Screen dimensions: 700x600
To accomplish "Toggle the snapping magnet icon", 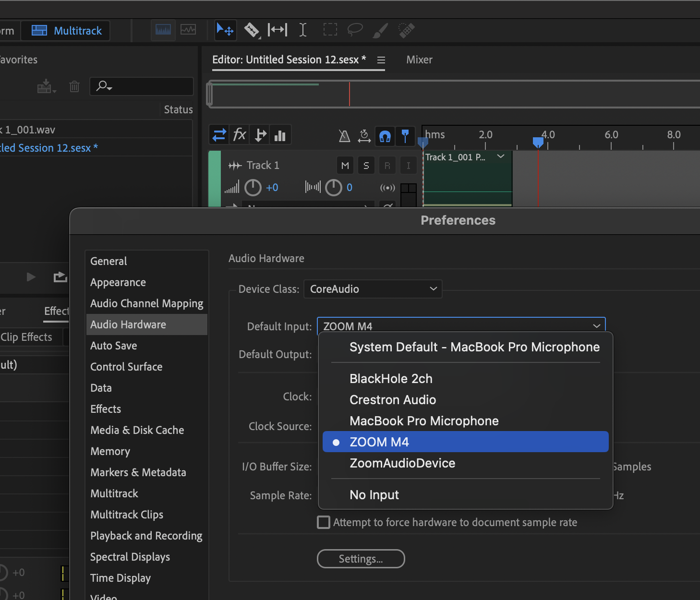I will pos(385,136).
